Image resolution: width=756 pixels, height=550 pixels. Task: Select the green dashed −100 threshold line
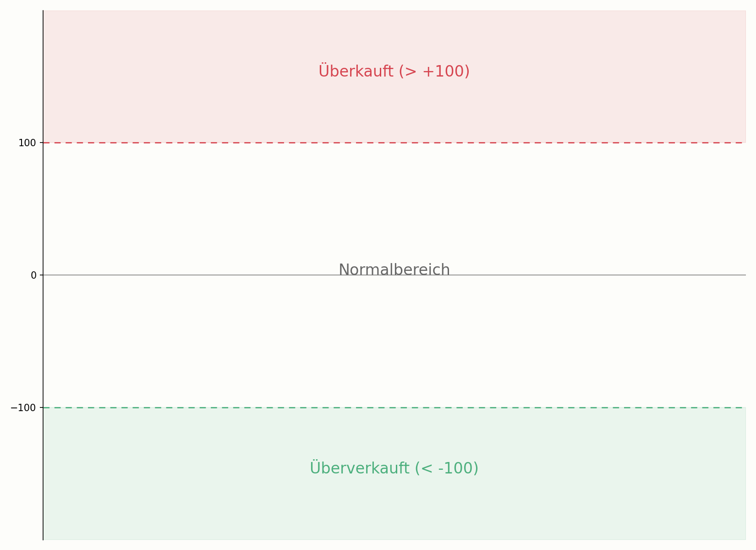394,407
